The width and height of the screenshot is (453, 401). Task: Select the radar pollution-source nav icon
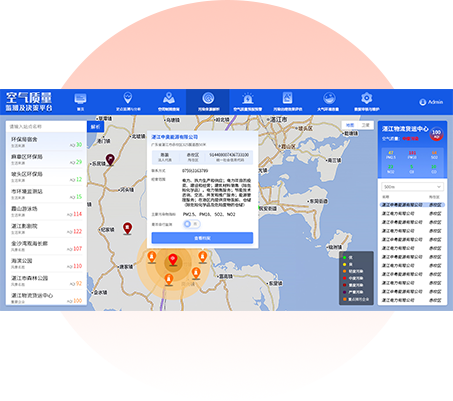(x=208, y=98)
